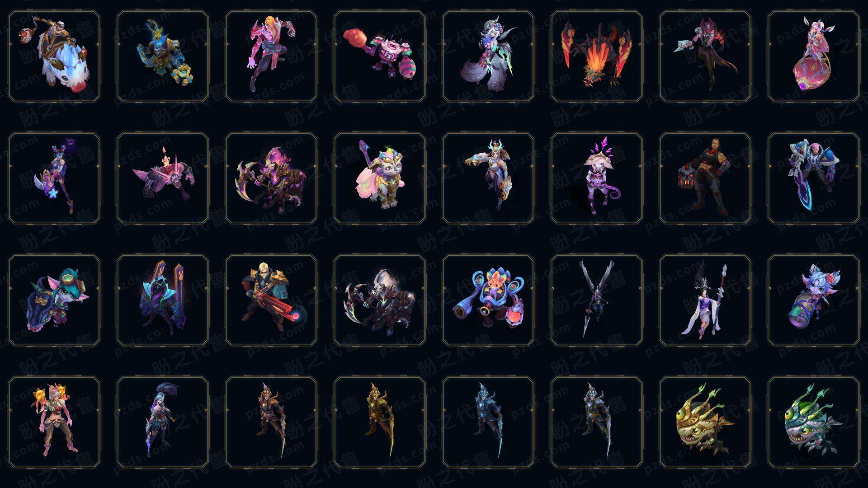
Task: Select the golden armored swordsman chroma
Action: 380,422
